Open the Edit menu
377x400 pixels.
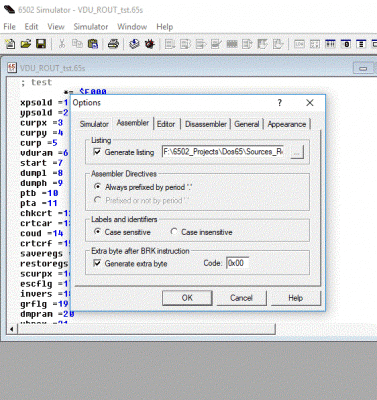point(31,26)
